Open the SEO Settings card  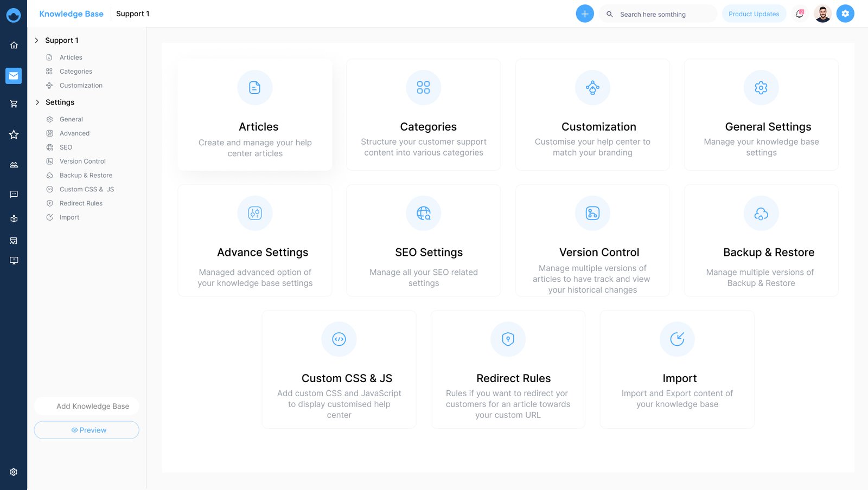(x=423, y=241)
